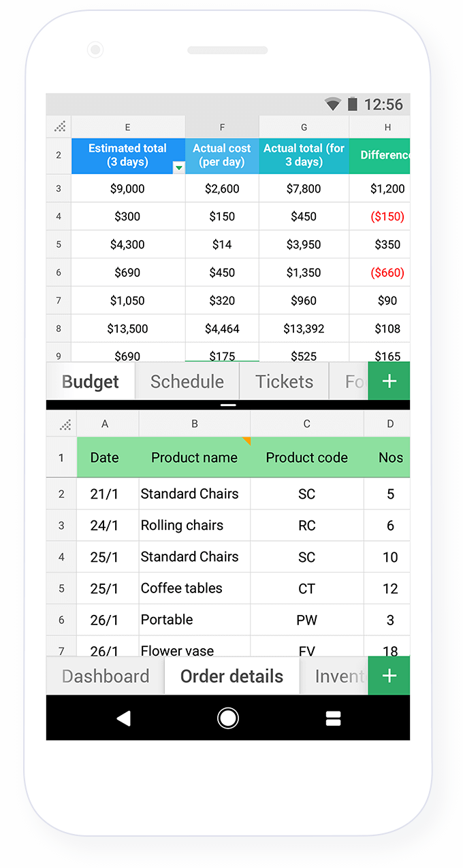Grab the divider handle between the two sheets
Image resolution: width=463 pixels, height=868 pixels.
(227, 405)
